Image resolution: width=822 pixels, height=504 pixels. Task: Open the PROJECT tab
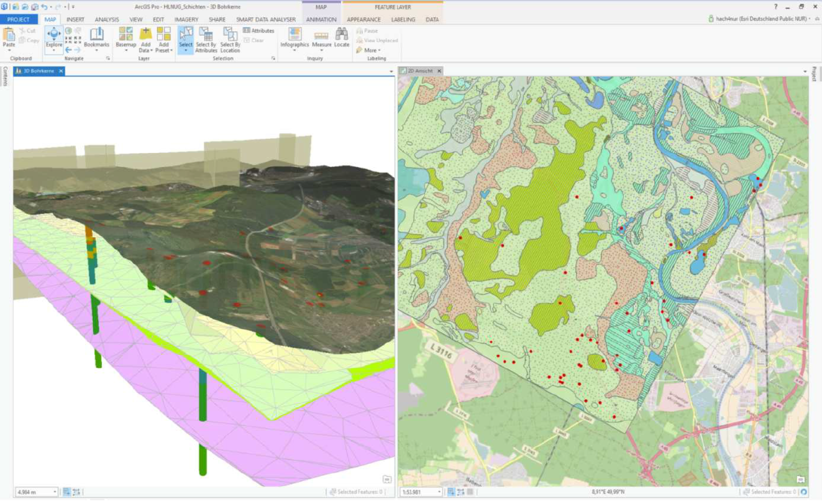18,19
